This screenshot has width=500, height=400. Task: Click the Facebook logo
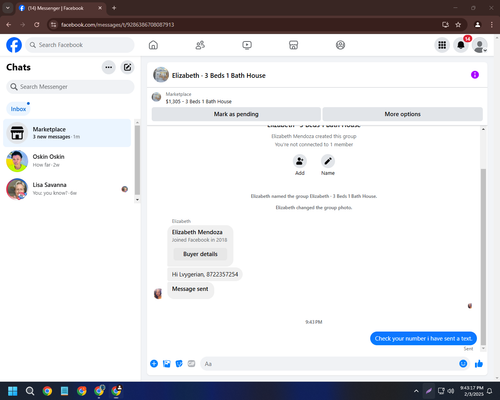[14, 45]
